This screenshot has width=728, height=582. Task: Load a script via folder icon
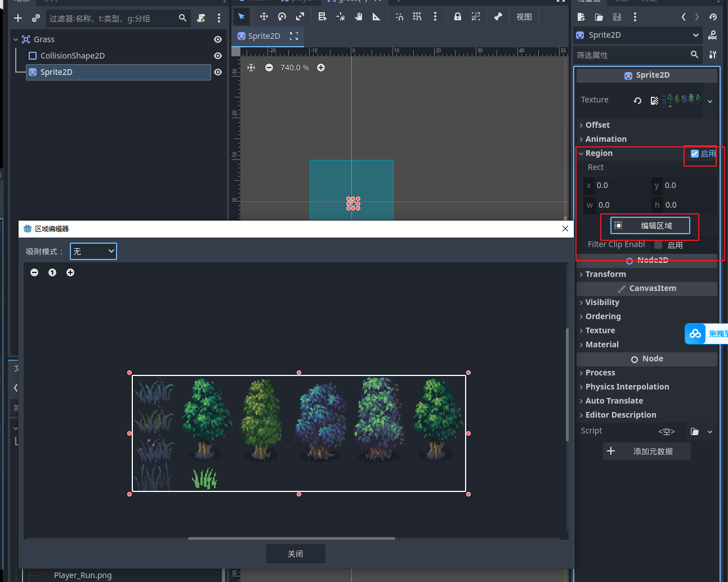tap(695, 432)
